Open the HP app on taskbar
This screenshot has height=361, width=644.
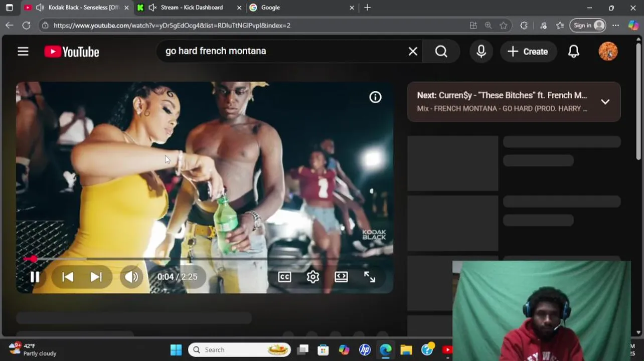point(365,349)
